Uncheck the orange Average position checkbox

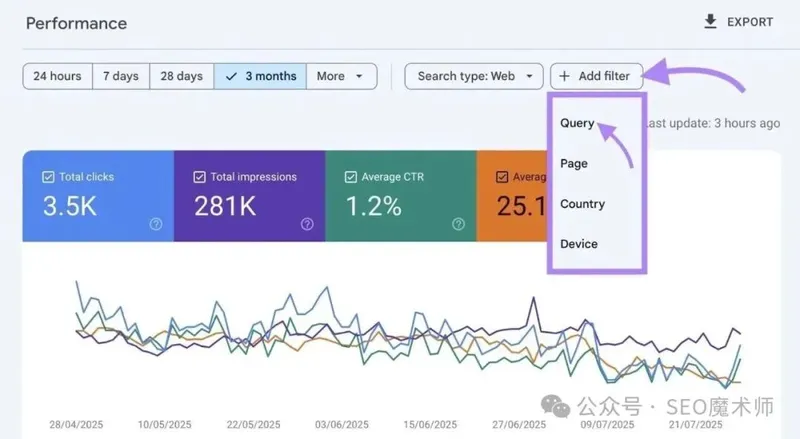tap(502, 177)
